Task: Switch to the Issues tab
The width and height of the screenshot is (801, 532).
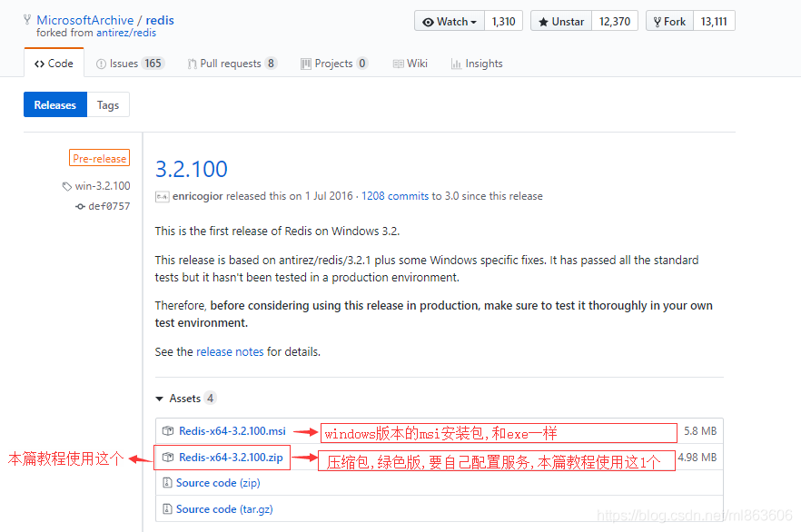Action: click(x=130, y=64)
